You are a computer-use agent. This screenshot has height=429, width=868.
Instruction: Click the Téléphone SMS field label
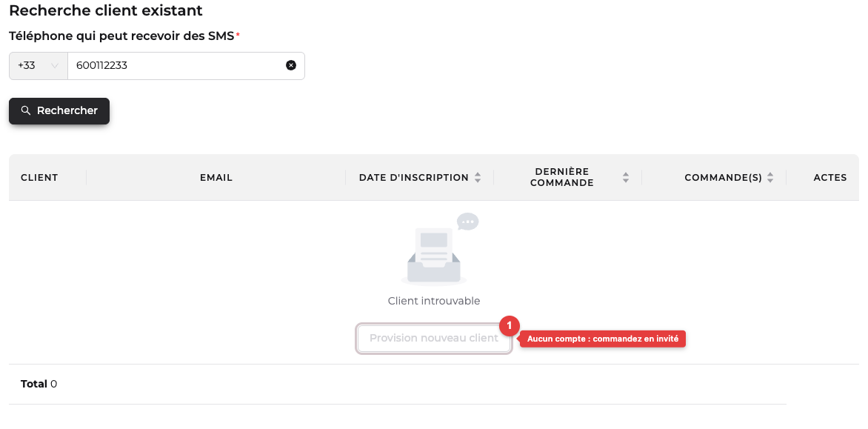click(x=121, y=36)
